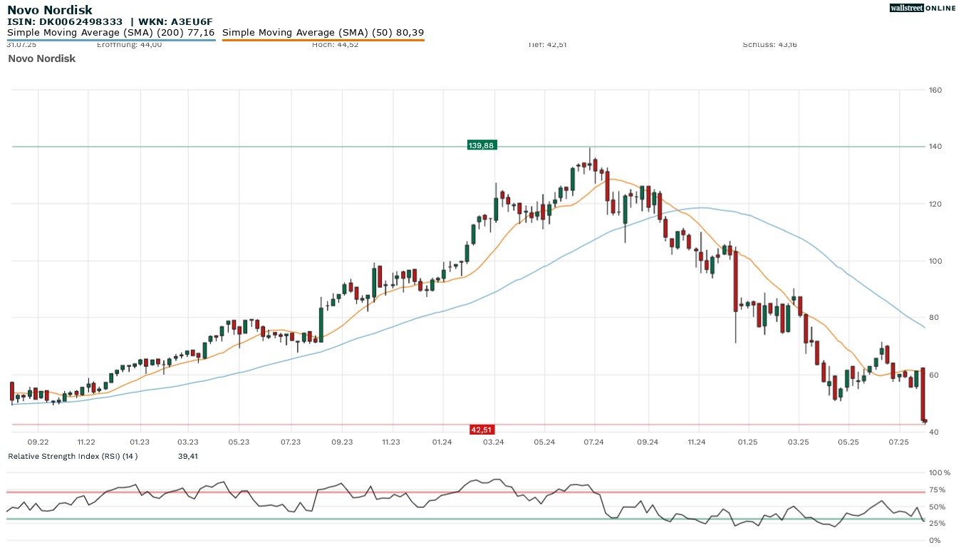Image resolution: width=961 pixels, height=560 pixels.
Task: Click the 0% RSI axis label
Action: (935, 541)
